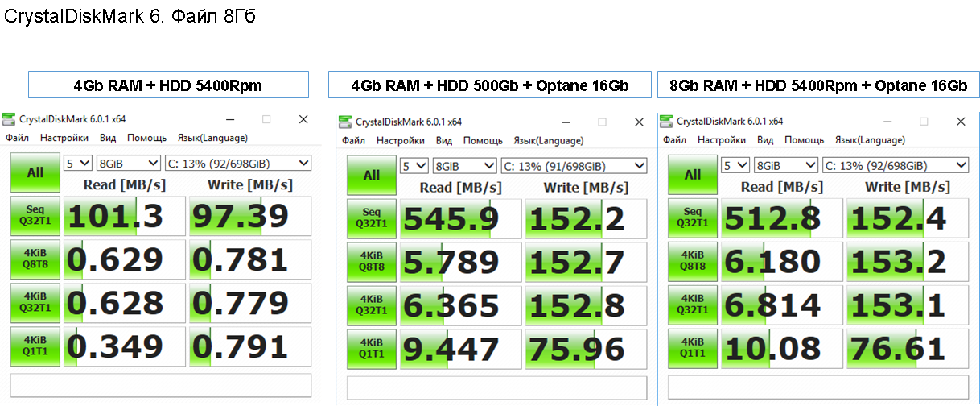Viewport: 980px width, 406px height.
Task: Open 8GiB size dropdown in right window
Action: tap(786, 164)
